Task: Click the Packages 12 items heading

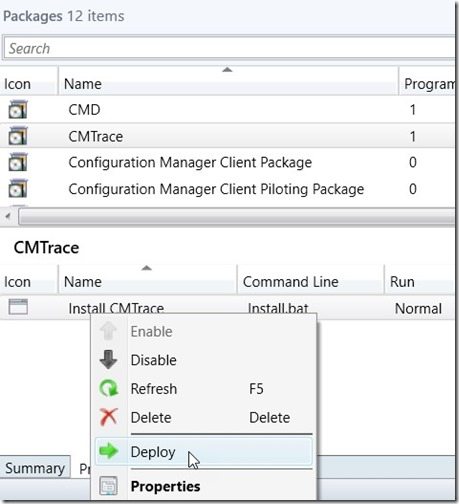Action: click(x=64, y=16)
